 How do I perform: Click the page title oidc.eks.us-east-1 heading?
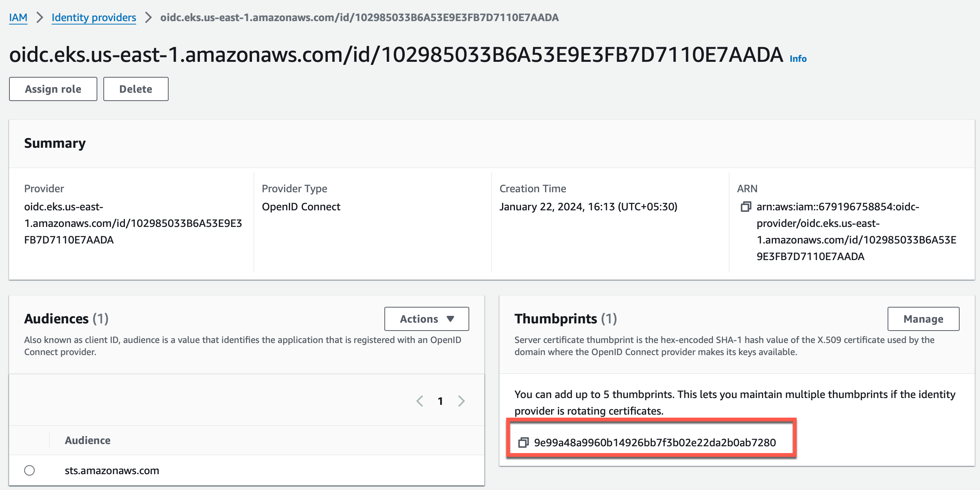point(396,55)
